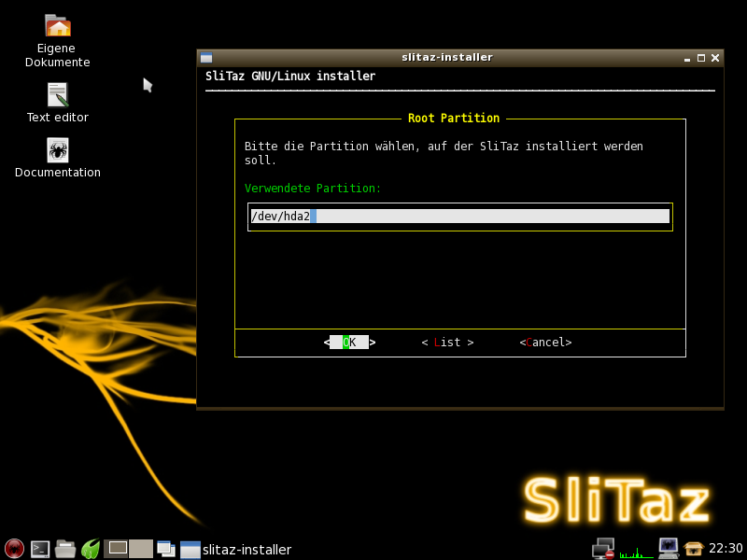
Task: Minimize the slitaz-installer window
Action: [x=687, y=58]
